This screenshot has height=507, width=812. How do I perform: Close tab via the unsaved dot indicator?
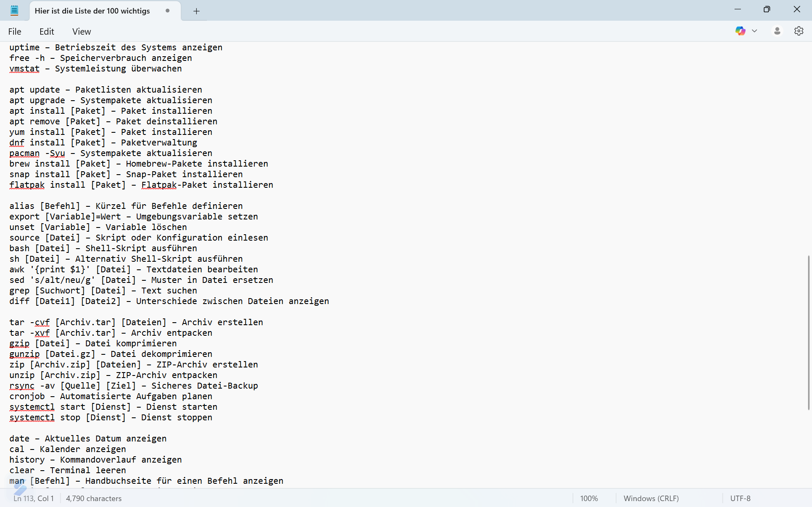(168, 11)
